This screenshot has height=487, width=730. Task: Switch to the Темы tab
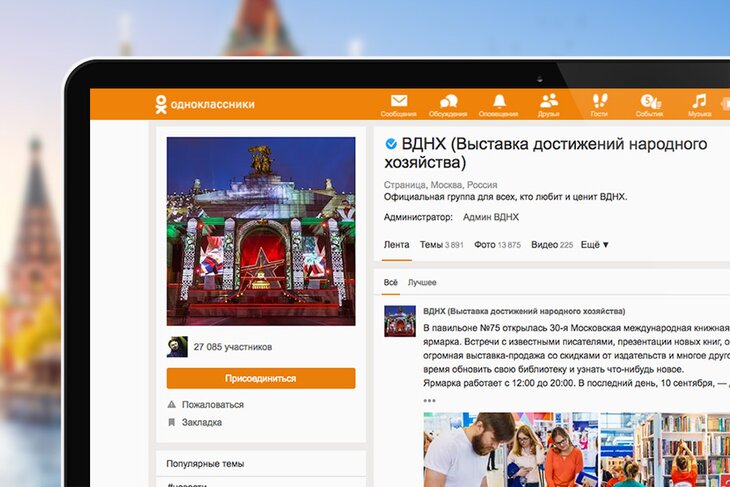click(441, 245)
